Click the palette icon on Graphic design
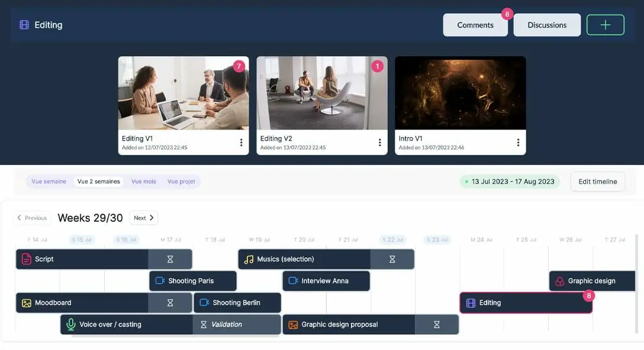Screen dimensions: 644x350 [x=559, y=281]
